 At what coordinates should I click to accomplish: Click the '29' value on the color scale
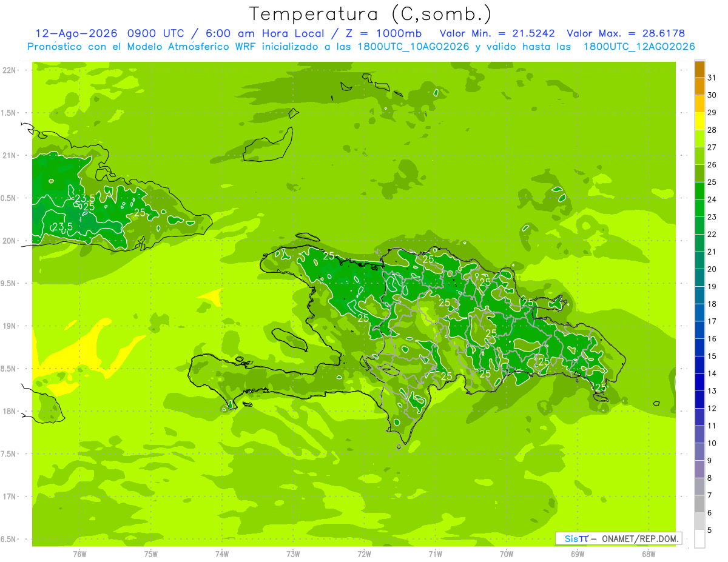pos(712,112)
